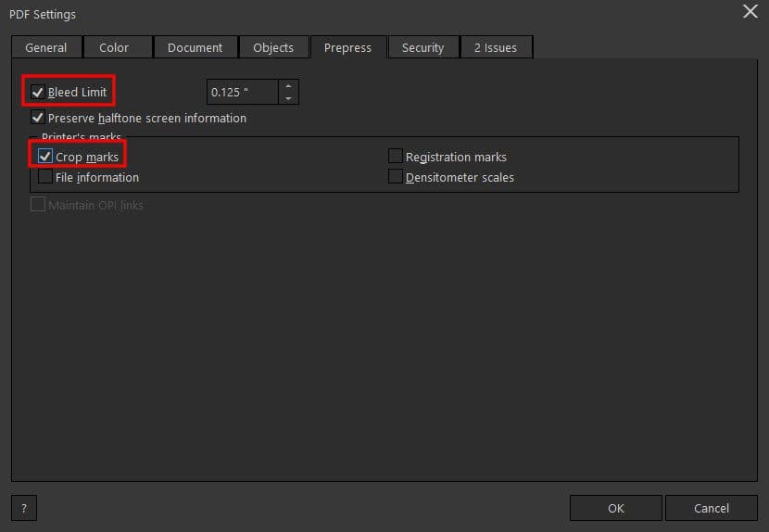Select the Objects tab
Viewport: 769px width, 532px height.
tap(273, 47)
